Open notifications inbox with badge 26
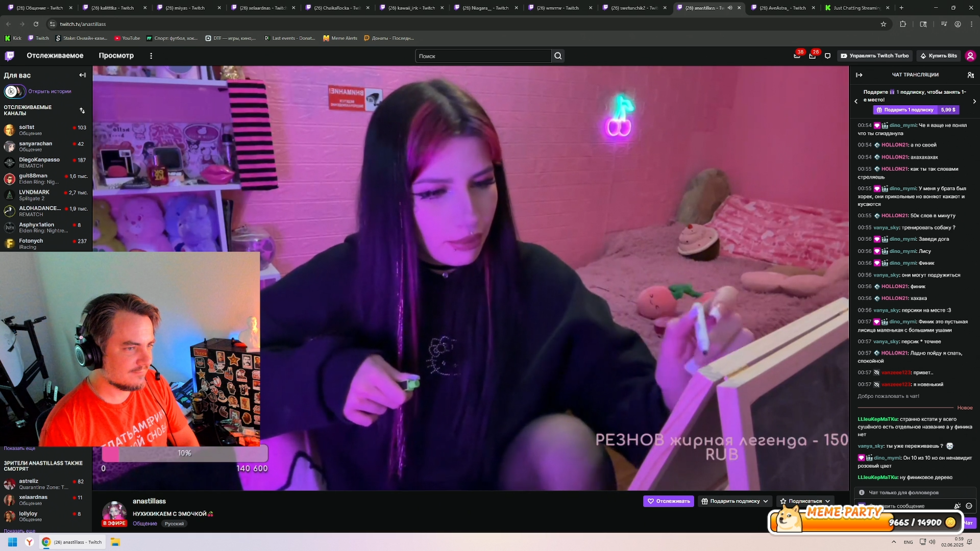Viewport: 980px width, 551px height. [x=812, y=56]
